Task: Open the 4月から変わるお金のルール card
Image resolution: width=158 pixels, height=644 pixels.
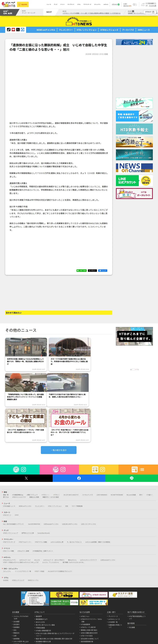Action: click(x=70, y=425)
